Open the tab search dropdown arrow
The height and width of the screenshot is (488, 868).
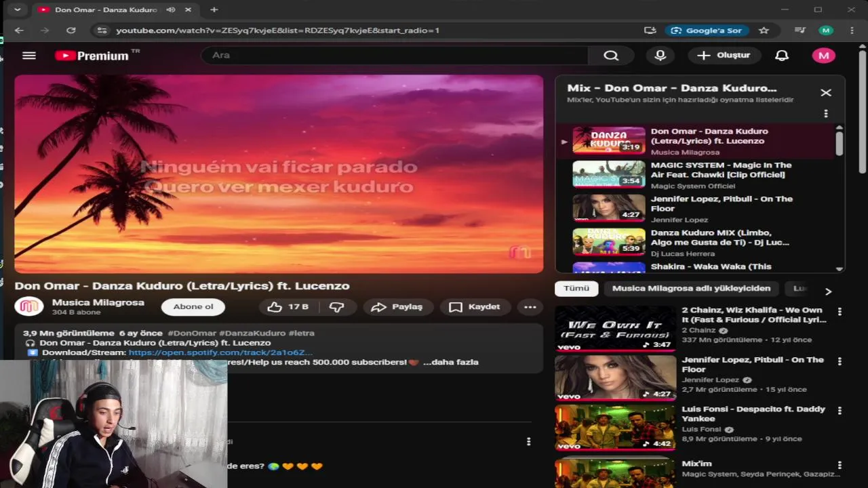pos(17,9)
